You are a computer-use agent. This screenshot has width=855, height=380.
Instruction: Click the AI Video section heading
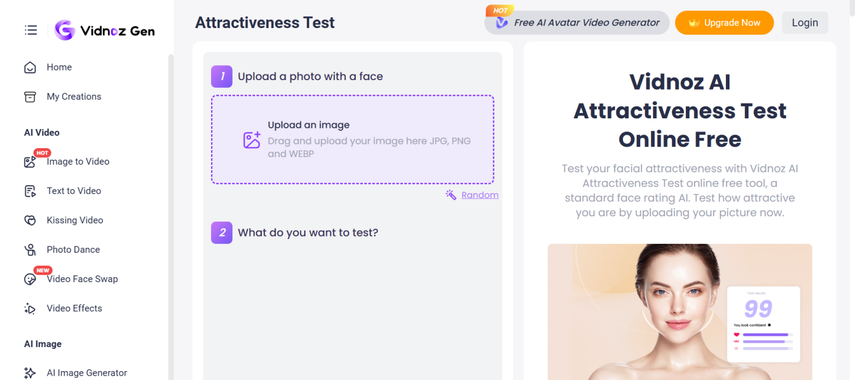pyautogui.click(x=42, y=132)
